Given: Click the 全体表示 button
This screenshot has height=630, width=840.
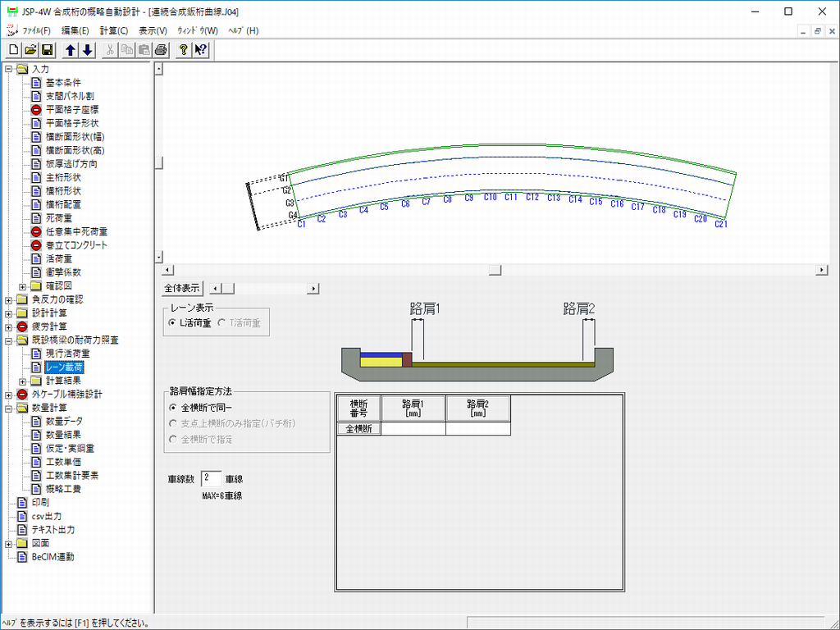Looking at the screenshot, I should (x=182, y=288).
